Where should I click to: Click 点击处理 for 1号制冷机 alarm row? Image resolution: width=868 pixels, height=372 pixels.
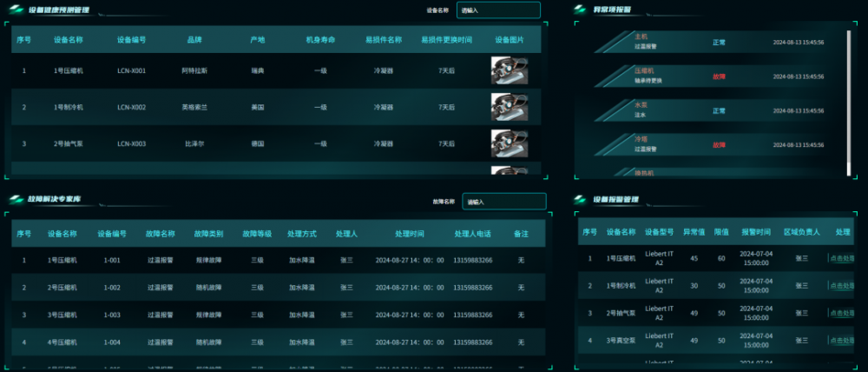(x=841, y=285)
